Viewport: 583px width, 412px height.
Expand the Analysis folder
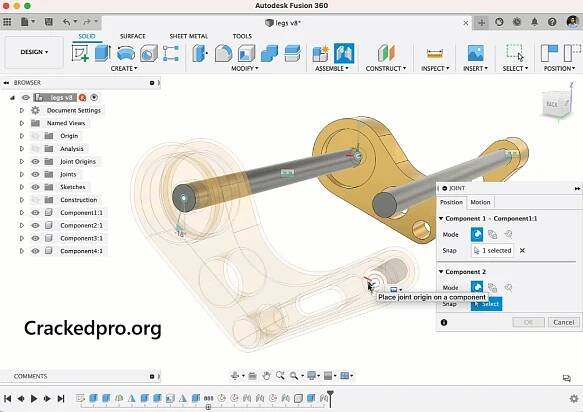coord(22,149)
